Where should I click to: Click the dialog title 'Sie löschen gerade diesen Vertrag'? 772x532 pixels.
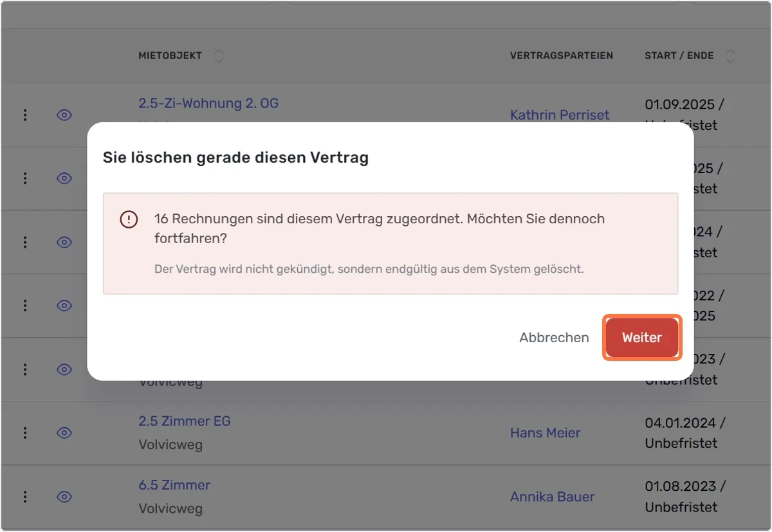click(x=235, y=158)
